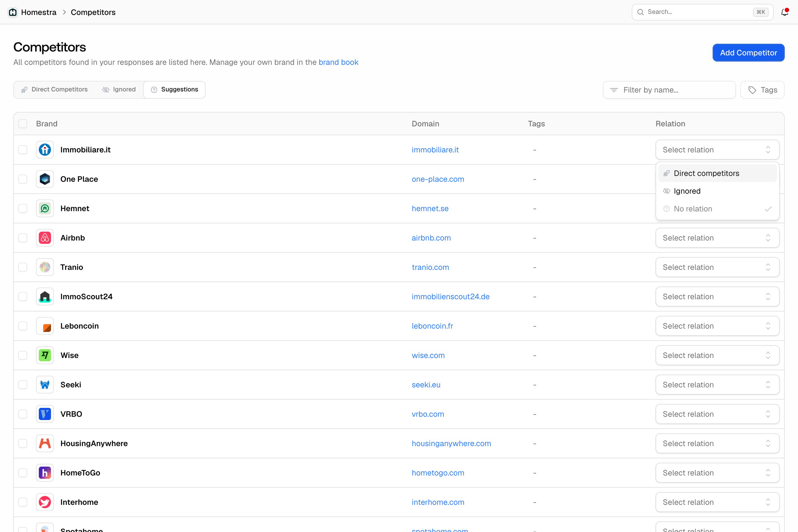
Task: Switch to the Suggestions tab
Action: (x=174, y=89)
